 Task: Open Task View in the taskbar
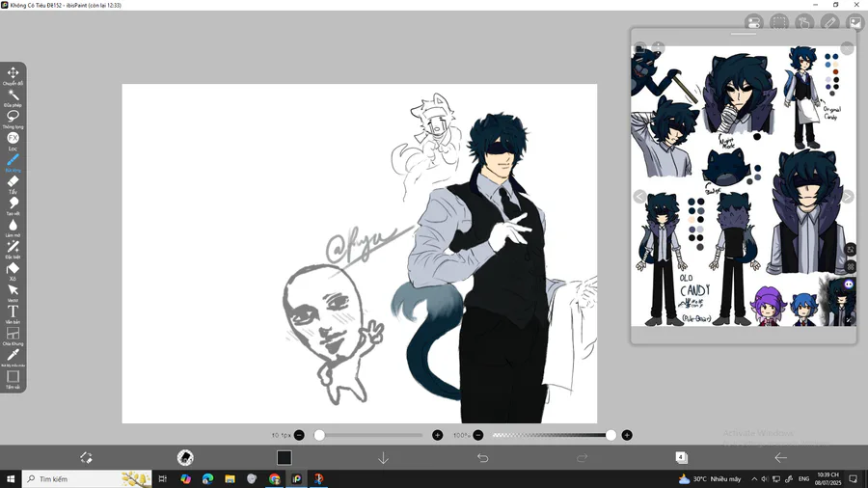(x=162, y=479)
